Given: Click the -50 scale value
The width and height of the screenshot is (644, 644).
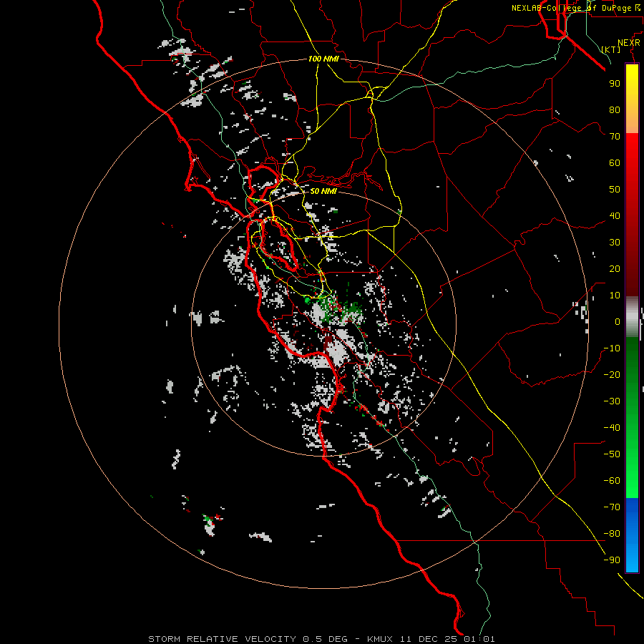Looking at the screenshot, I should click(x=612, y=454).
